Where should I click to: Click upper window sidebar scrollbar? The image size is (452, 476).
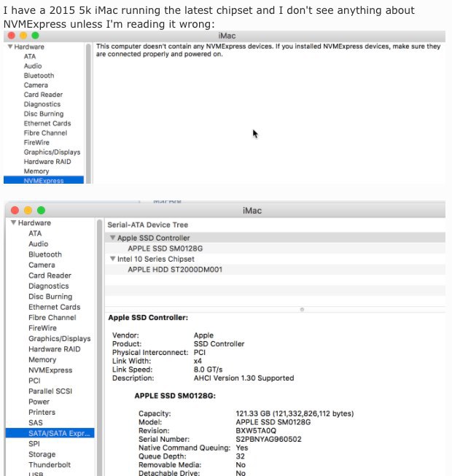coord(88,113)
